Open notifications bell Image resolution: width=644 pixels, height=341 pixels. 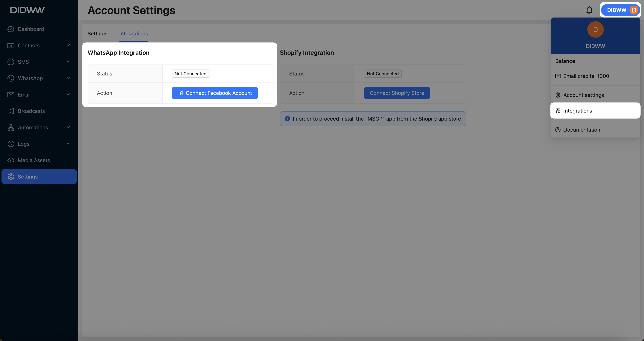click(x=589, y=10)
